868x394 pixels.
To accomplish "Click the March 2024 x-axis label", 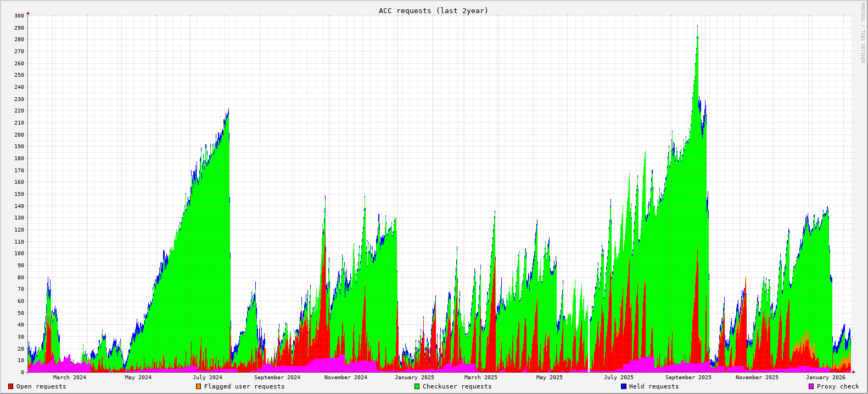I will (69, 377).
